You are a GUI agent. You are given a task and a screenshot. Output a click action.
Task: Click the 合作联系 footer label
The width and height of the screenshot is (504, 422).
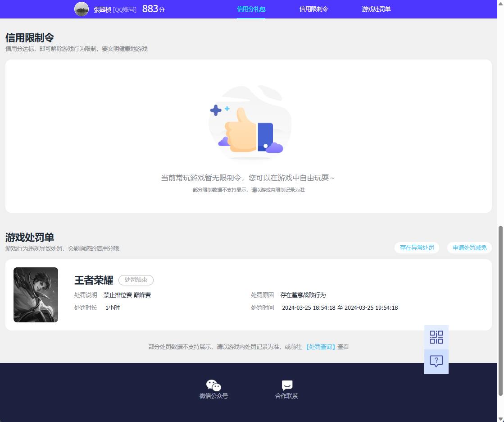click(x=287, y=396)
